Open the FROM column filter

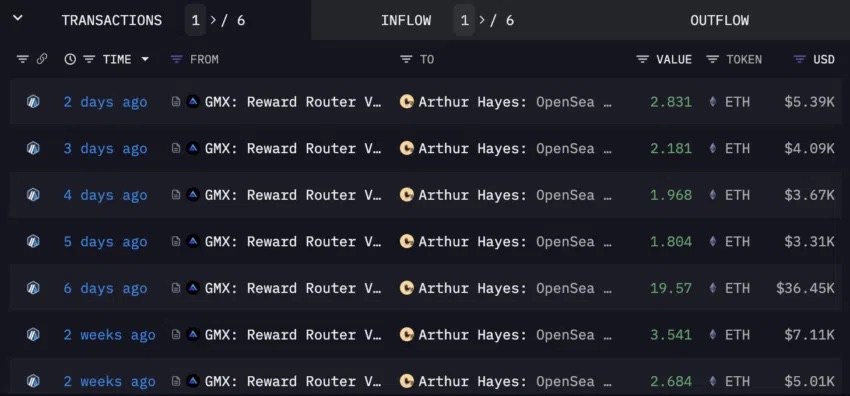tap(176, 59)
